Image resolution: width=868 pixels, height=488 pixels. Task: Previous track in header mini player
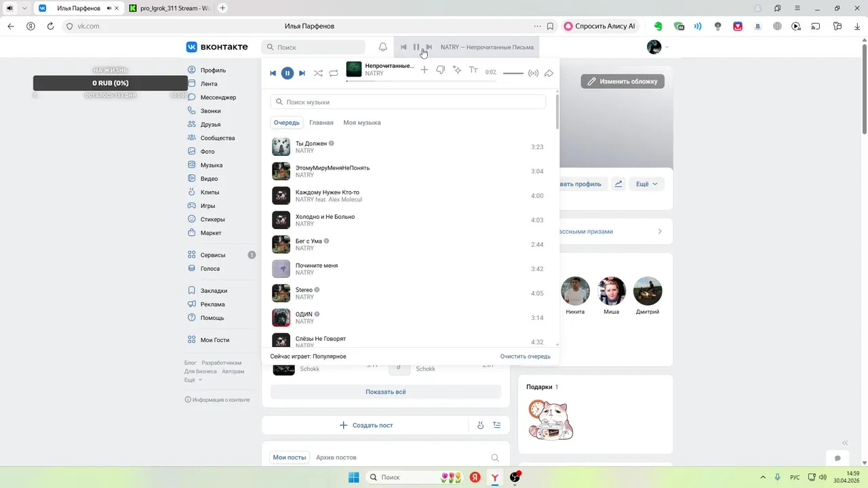point(403,47)
